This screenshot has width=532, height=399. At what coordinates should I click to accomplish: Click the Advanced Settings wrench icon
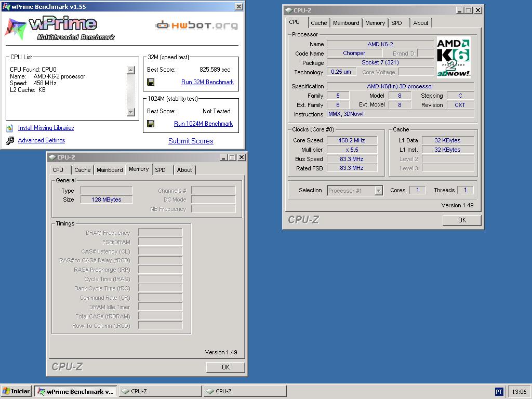click(x=10, y=140)
